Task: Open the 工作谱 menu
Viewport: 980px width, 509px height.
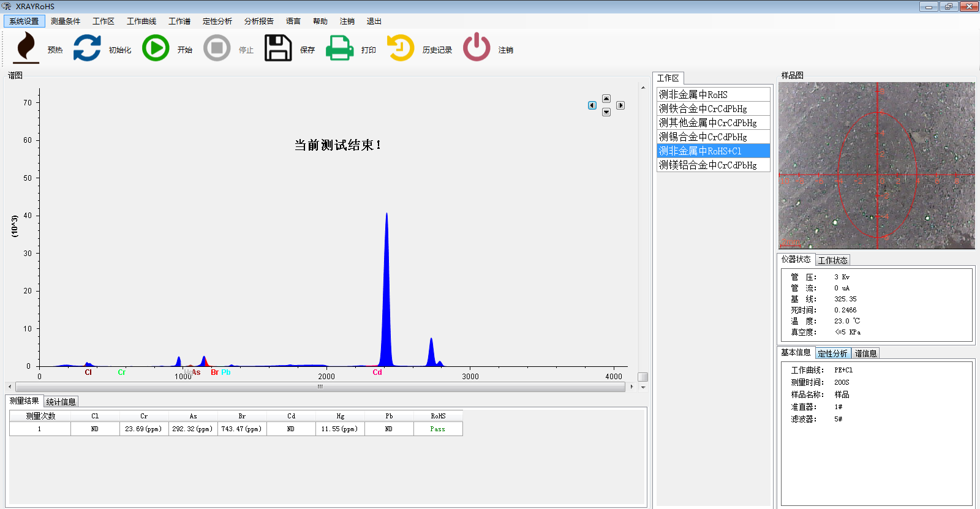Action: (x=179, y=21)
